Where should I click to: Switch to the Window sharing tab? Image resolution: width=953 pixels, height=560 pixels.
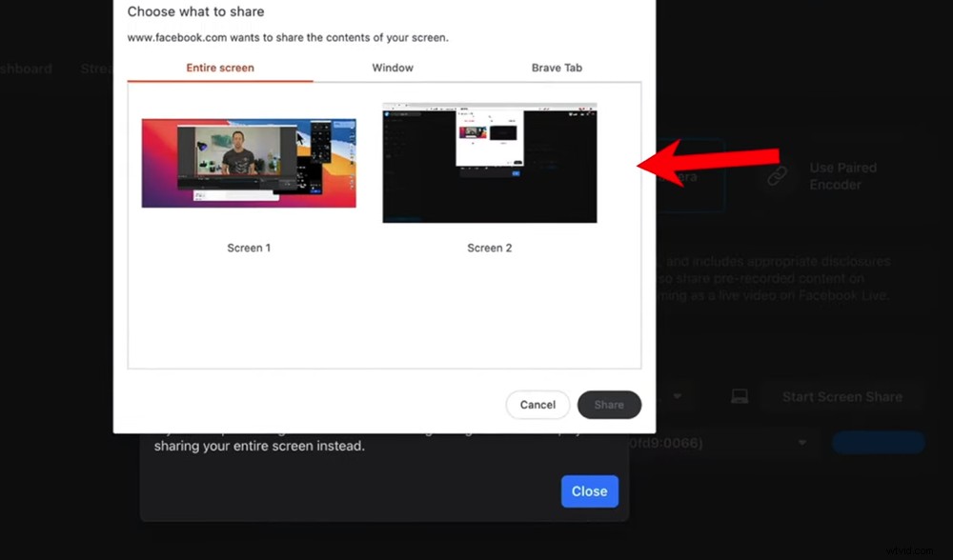(x=392, y=68)
